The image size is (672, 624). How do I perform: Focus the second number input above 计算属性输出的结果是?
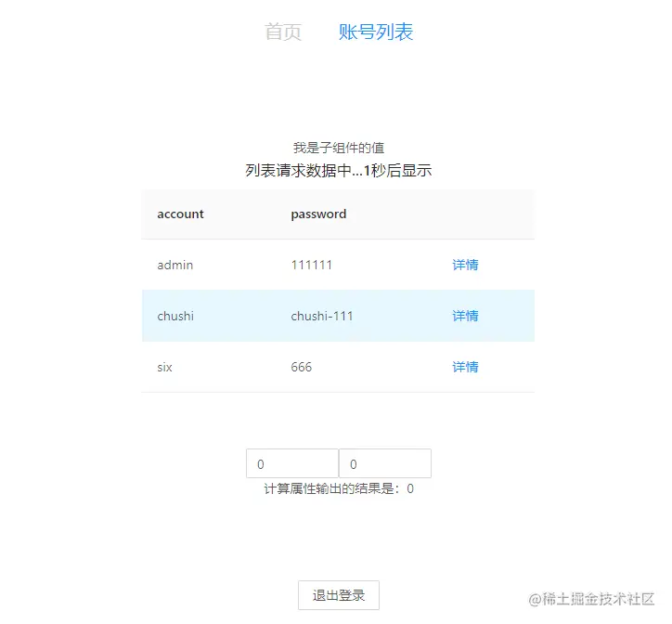385,463
